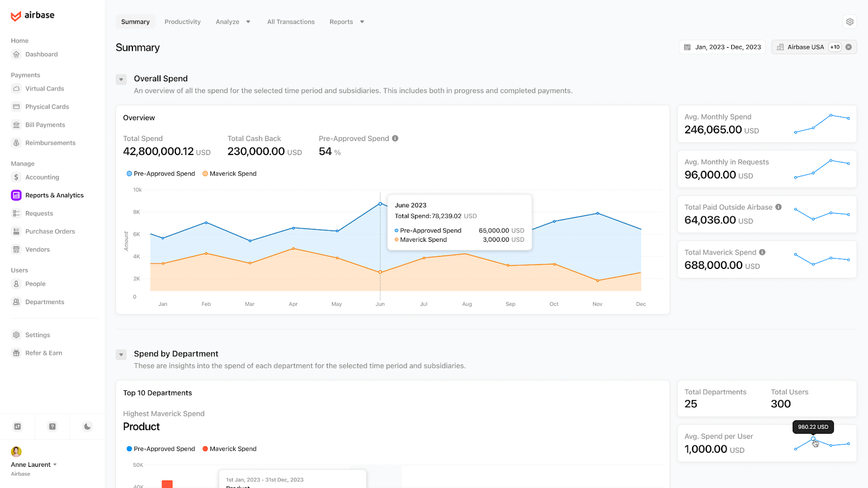The width and height of the screenshot is (868, 488).
Task: Collapse the Overall Spend section
Action: click(x=121, y=79)
